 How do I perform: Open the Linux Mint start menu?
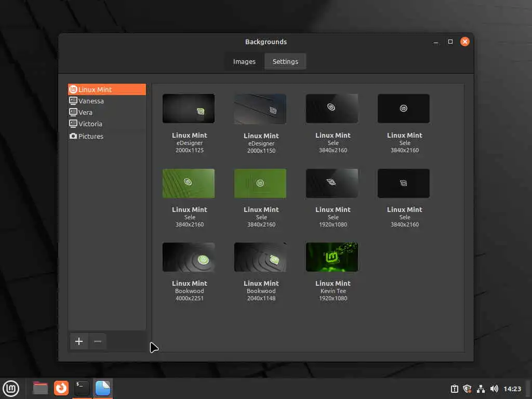(11, 389)
